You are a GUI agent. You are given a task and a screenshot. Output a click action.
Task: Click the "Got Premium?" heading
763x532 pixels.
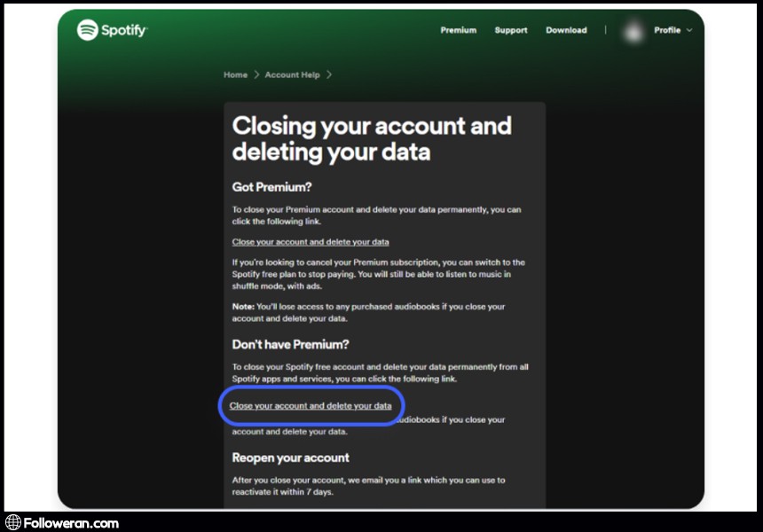click(271, 187)
